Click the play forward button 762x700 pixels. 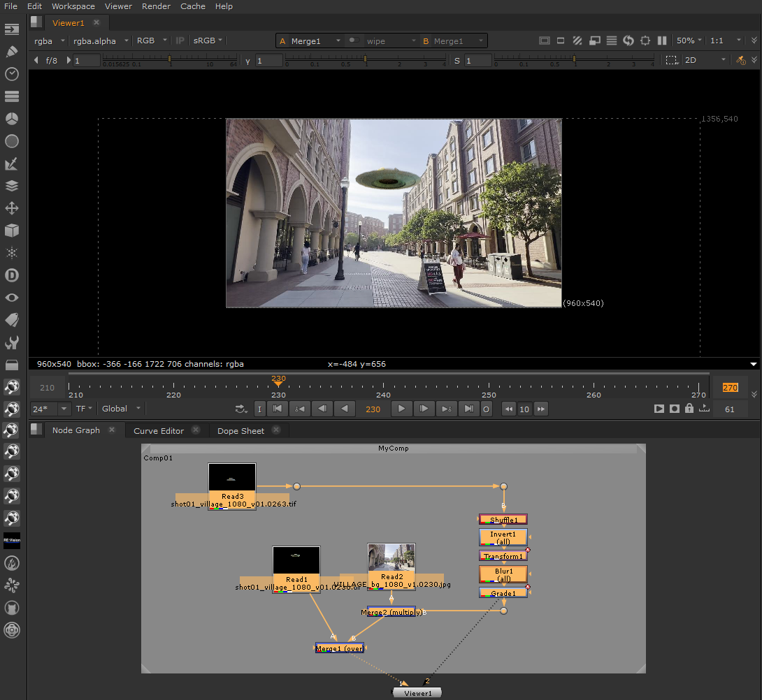pos(401,409)
